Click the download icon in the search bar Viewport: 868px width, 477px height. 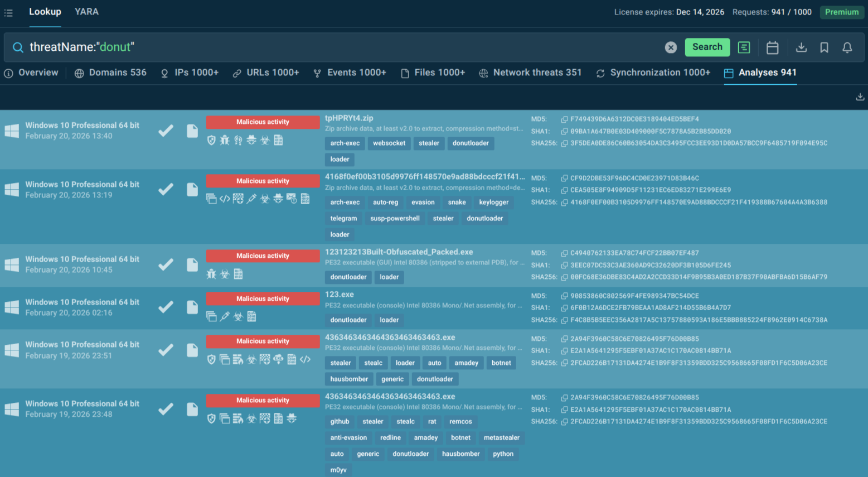pyautogui.click(x=801, y=47)
